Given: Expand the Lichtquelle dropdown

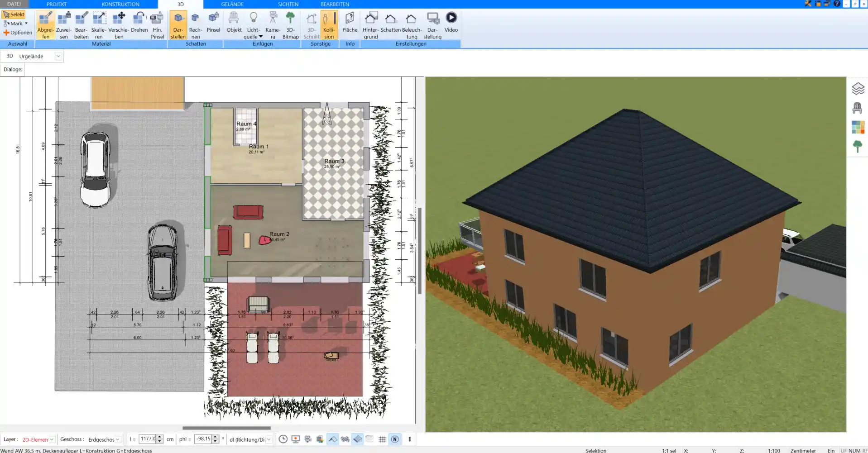Looking at the screenshot, I should coord(261,37).
